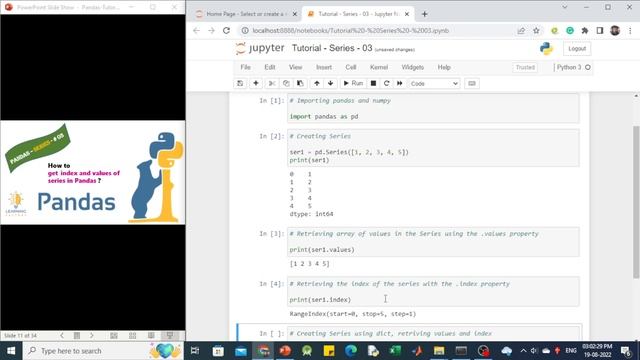Rename the notebook title Tutorial - Series - 03
The height and width of the screenshot is (360, 640).
(332, 48)
